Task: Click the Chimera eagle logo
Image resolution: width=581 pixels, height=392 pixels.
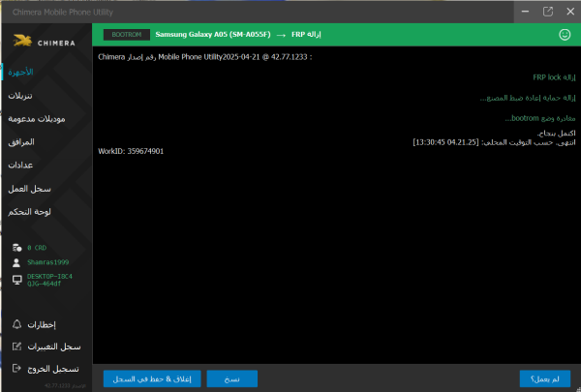Action: coord(23,41)
